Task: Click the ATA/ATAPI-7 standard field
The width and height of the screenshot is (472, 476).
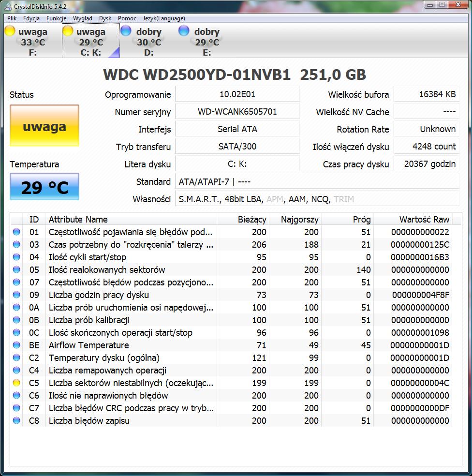Action: click(x=317, y=181)
